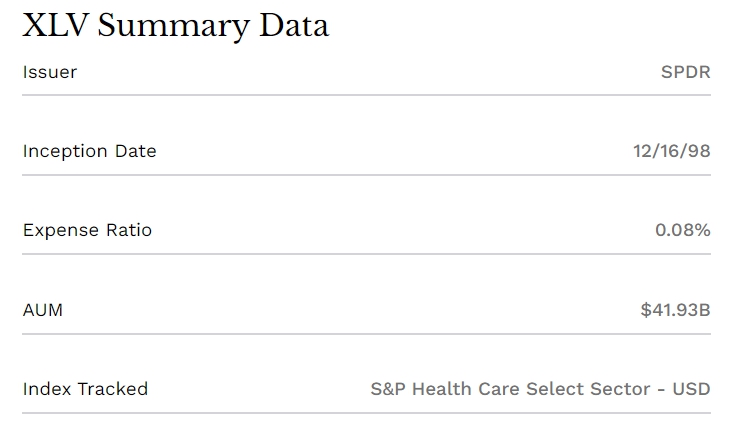Click the 12/16/98 inception date value
This screenshot has width=734, height=426.
point(672,151)
